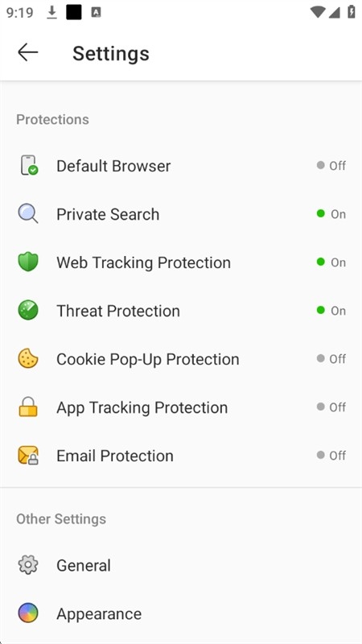The image size is (362, 644).
Task: Select Appearance settings label
Action: click(99, 614)
